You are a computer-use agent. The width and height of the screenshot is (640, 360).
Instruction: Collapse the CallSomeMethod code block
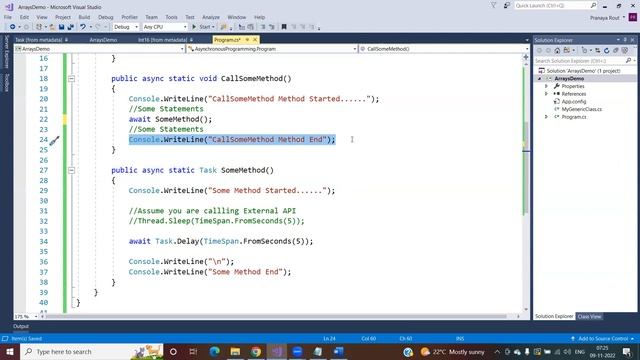point(71,78)
